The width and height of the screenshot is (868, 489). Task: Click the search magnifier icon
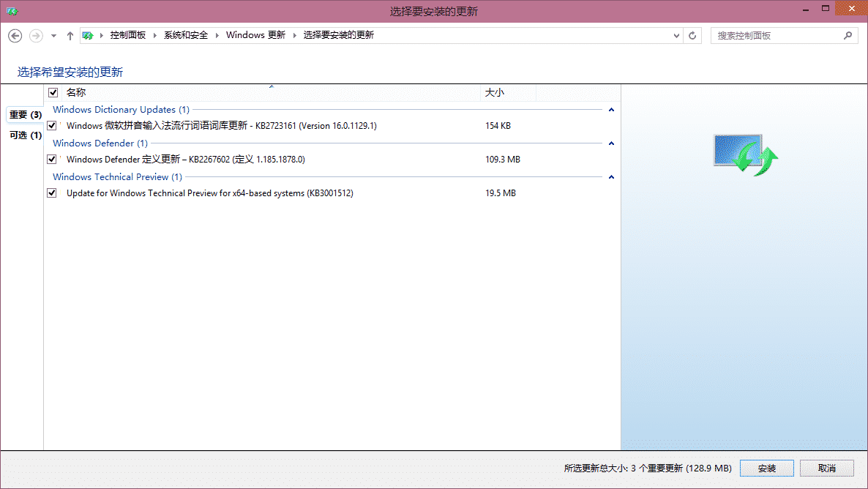point(848,35)
